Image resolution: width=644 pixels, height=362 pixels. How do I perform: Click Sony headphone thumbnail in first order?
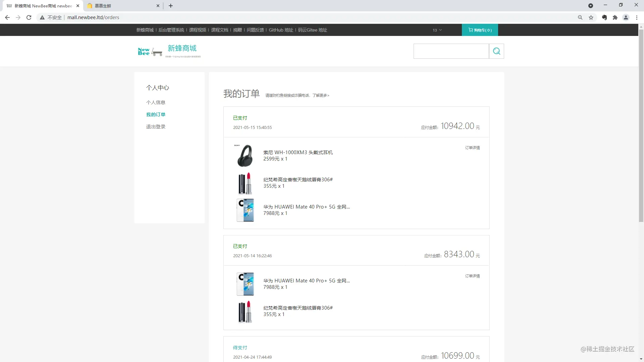coord(245,155)
